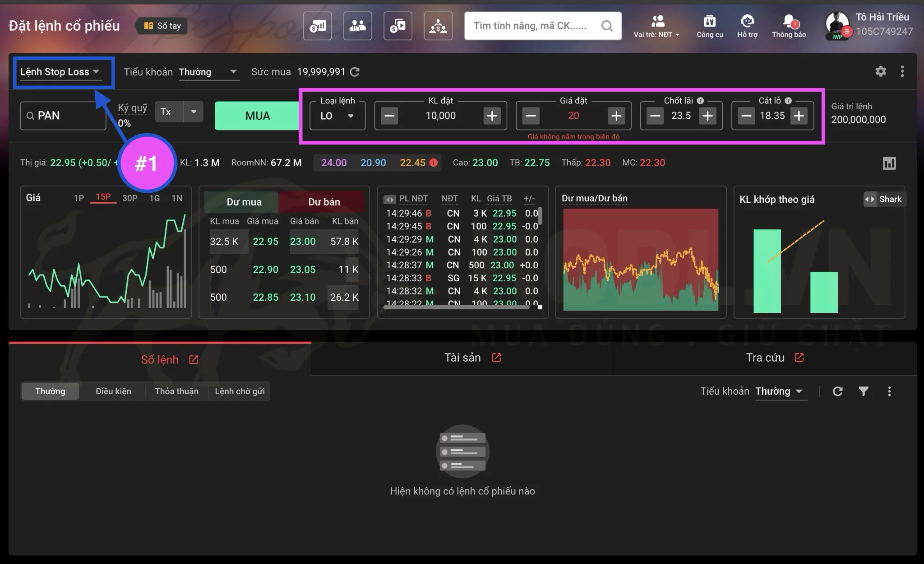Open Hỗ trợ support icon
Image resolution: width=924 pixels, height=564 pixels.
747,22
